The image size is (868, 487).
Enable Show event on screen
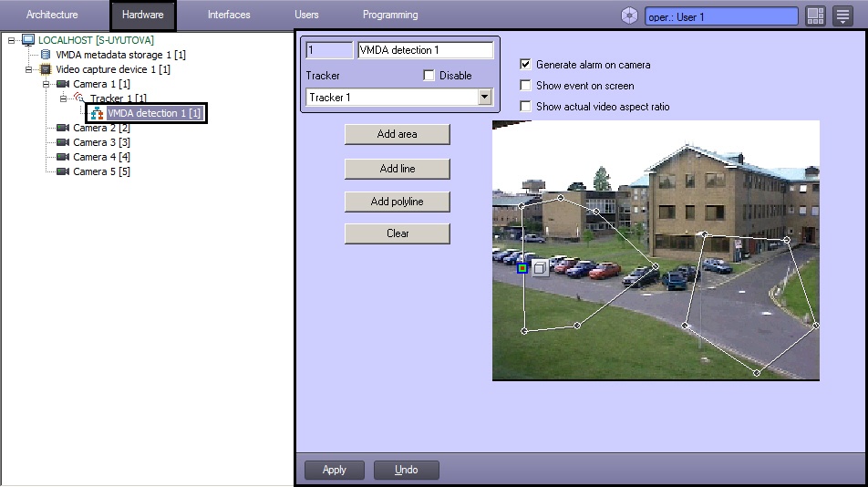[525, 86]
